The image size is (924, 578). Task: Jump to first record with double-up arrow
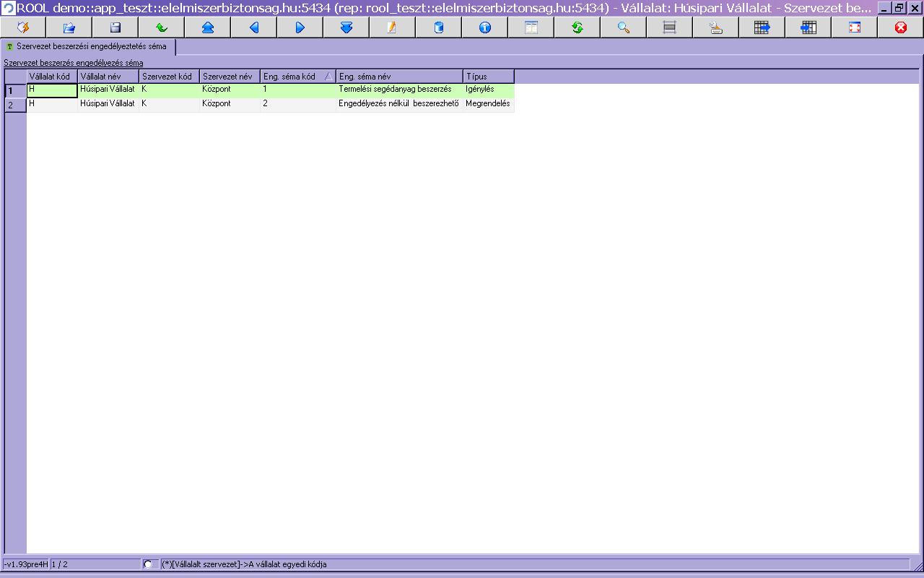tap(208, 27)
